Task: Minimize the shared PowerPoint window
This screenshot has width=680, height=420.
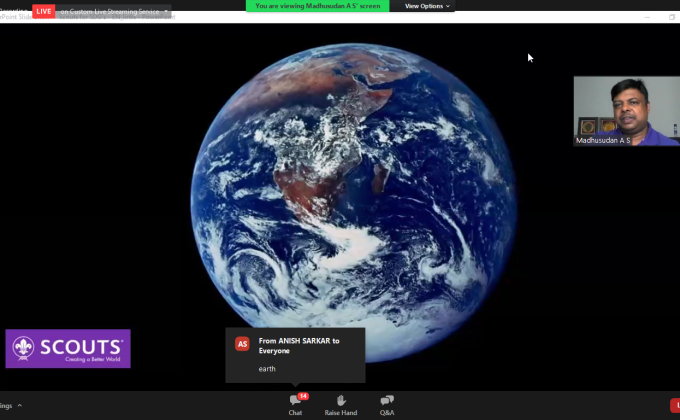Action: pyautogui.click(x=647, y=17)
